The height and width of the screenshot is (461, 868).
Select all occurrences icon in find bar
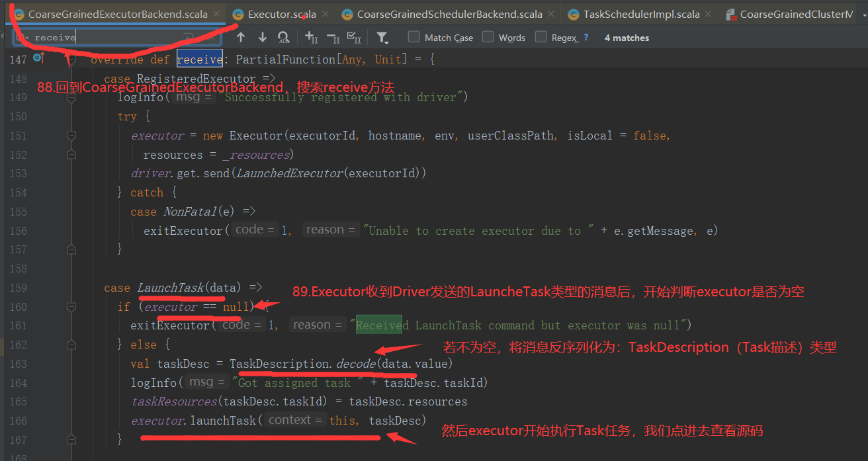pyautogui.click(x=354, y=38)
